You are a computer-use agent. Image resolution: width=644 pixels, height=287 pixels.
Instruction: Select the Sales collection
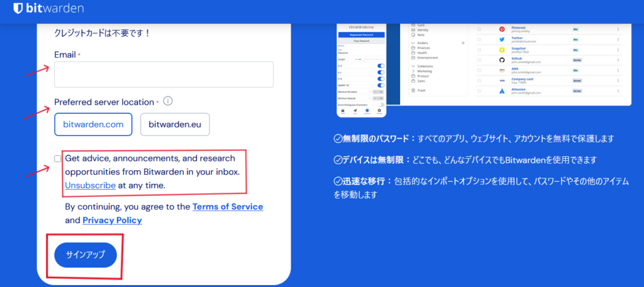(421, 81)
